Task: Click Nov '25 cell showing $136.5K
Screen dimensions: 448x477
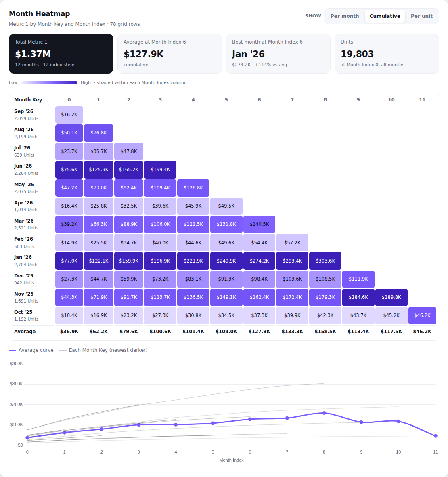Action: 193,297
